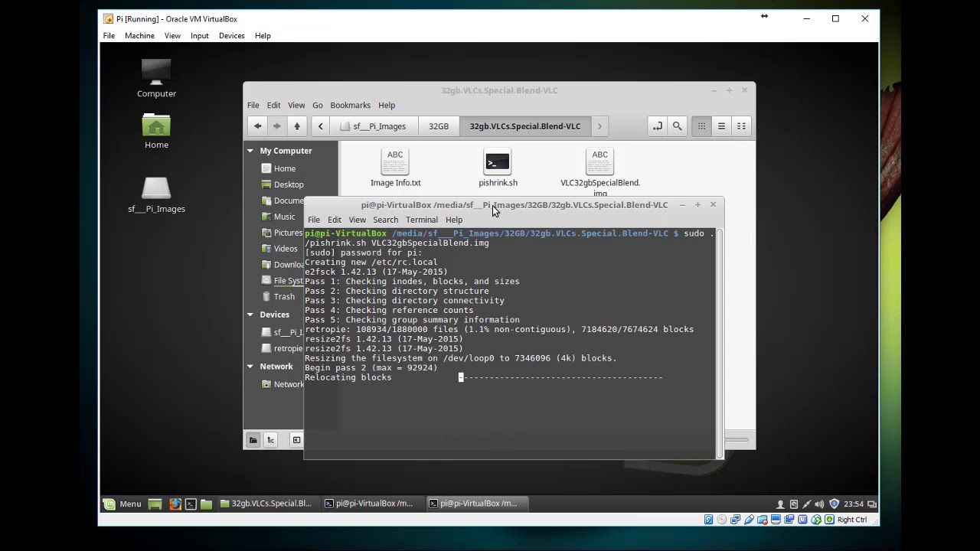Click 32gb.VLCs.Special.Blend-VLC path button
The width and height of the screenshot is (980, 551).
(525, 126)
